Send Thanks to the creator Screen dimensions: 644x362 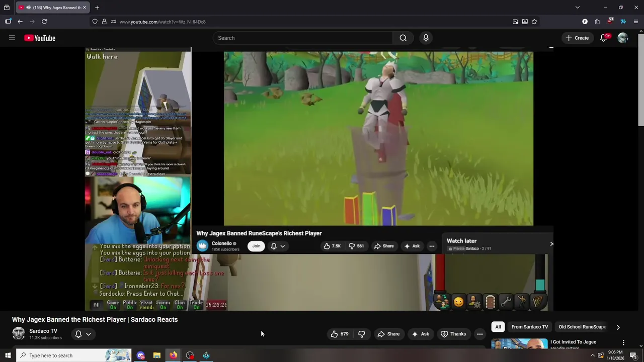[453, 334]
